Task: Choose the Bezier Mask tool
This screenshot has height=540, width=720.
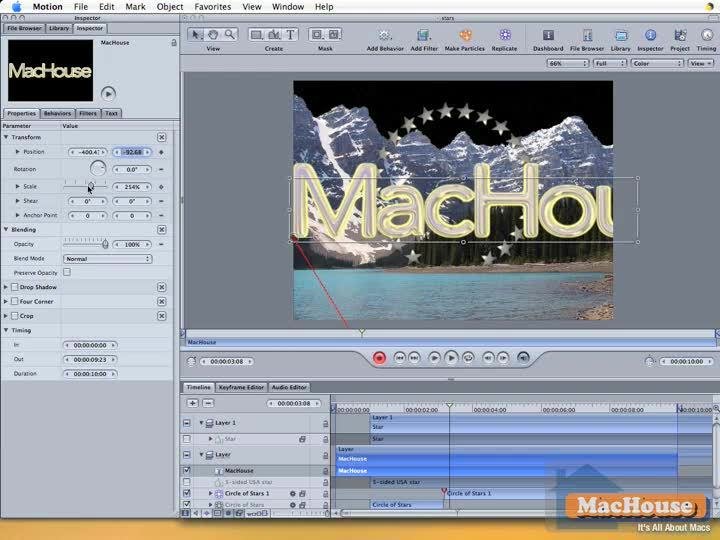Action: pos(334,34)
